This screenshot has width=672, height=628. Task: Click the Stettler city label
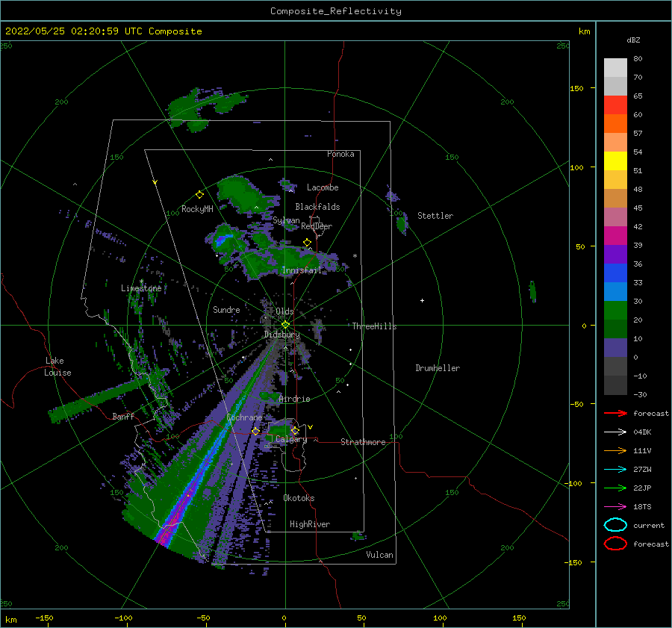(435, 216)
